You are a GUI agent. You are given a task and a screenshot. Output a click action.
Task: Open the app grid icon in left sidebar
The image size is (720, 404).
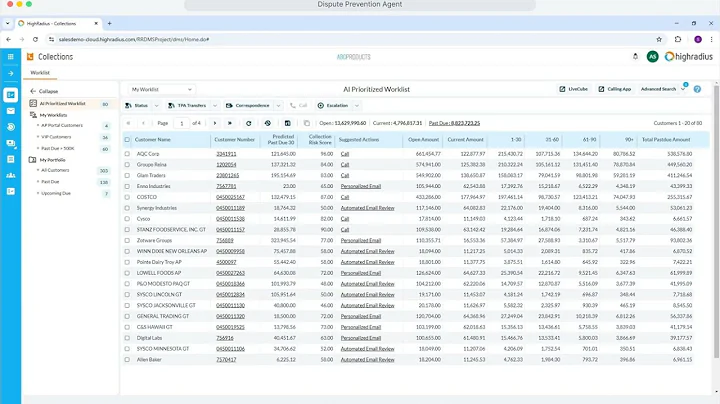(11, 56)
